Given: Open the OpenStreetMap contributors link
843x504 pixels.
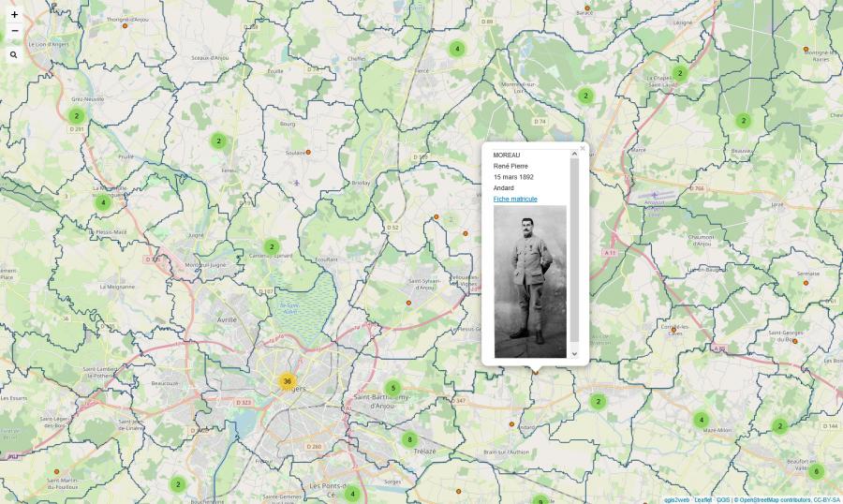Looking at the screenshot, I should pyautogui.click(x=776, y=500).
